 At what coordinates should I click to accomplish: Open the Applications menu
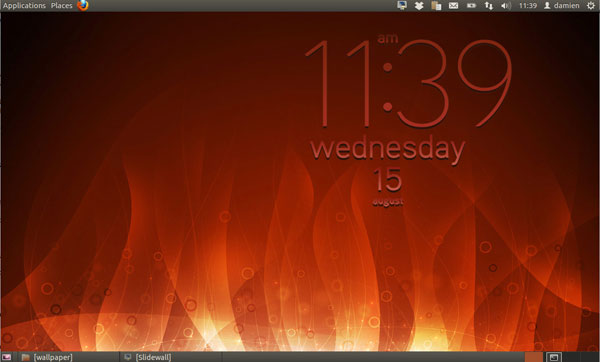pyautogui.click(x=24, y=5)
